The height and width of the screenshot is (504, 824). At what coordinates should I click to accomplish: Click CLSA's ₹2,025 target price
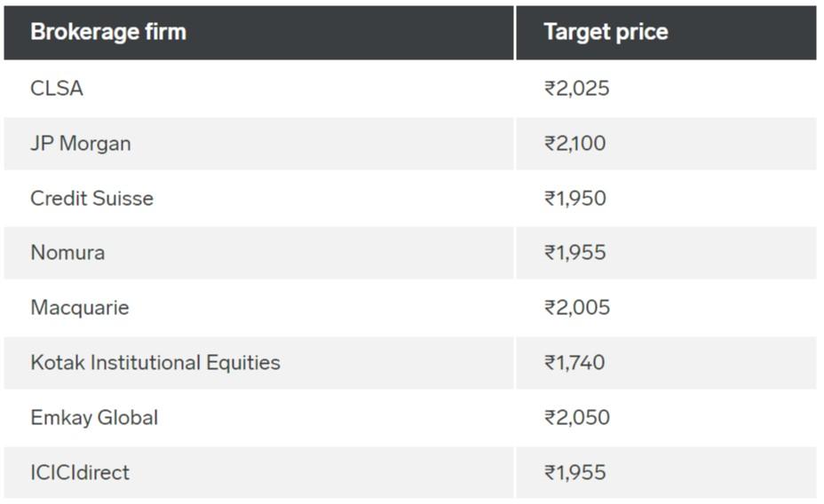click(577, 88)
